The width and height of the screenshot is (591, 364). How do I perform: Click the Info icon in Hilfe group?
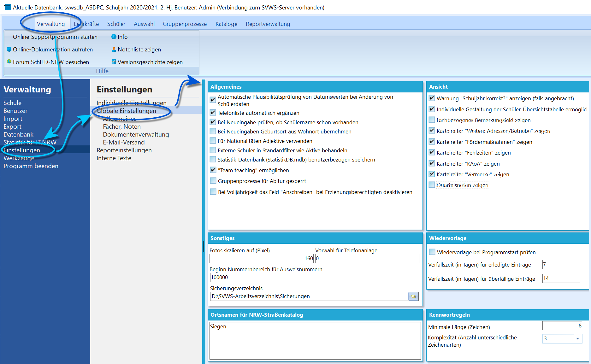114,37
